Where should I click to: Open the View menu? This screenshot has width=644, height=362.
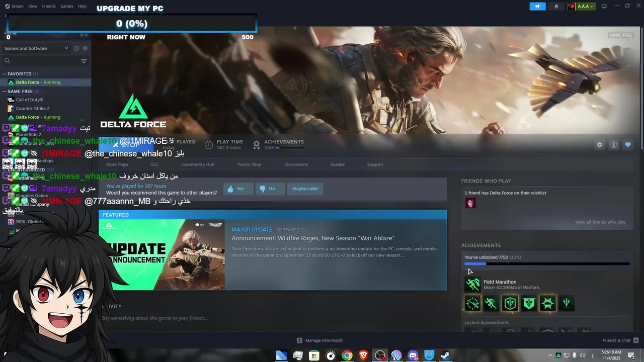33,6
